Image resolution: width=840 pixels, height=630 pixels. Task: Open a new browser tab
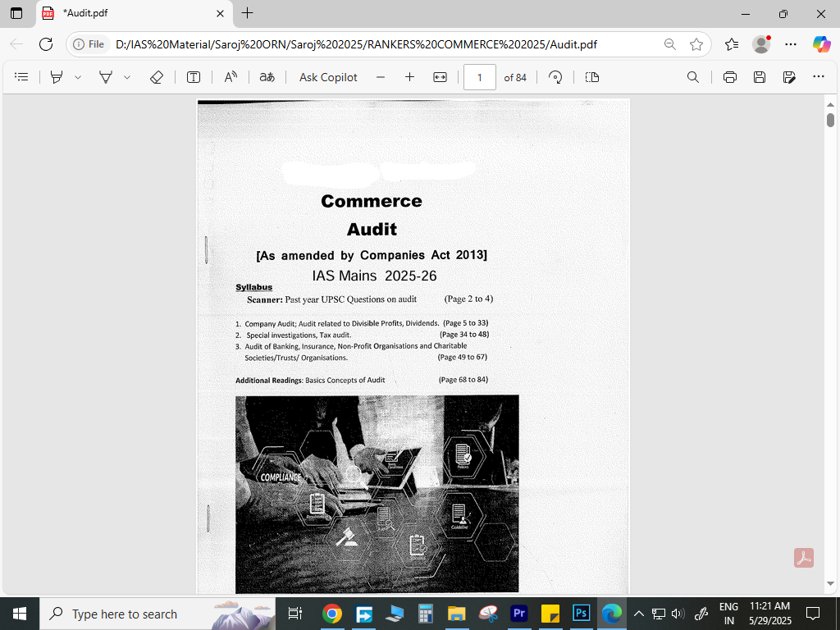point(248,13)
